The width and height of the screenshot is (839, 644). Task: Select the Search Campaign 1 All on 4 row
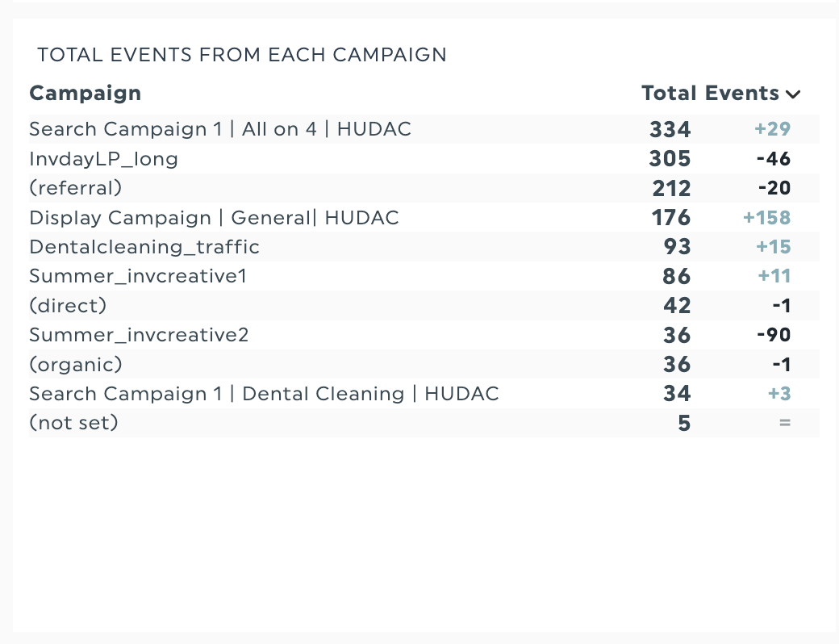[x=220, y=129]
